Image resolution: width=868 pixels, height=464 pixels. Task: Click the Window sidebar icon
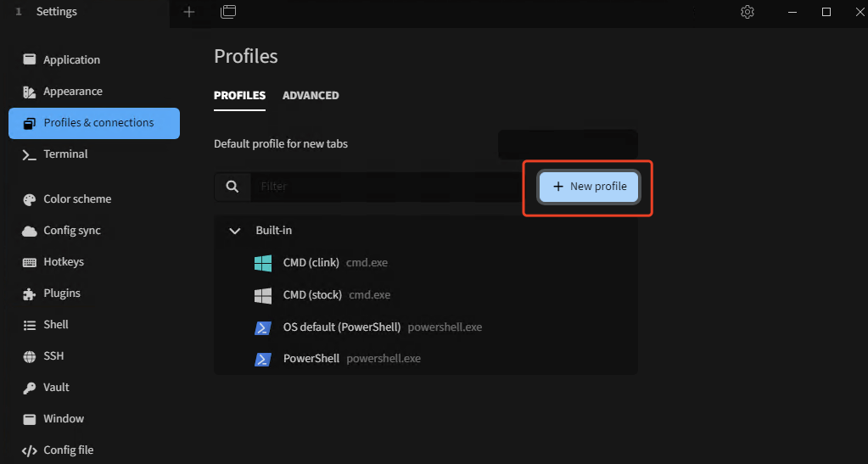30,419
